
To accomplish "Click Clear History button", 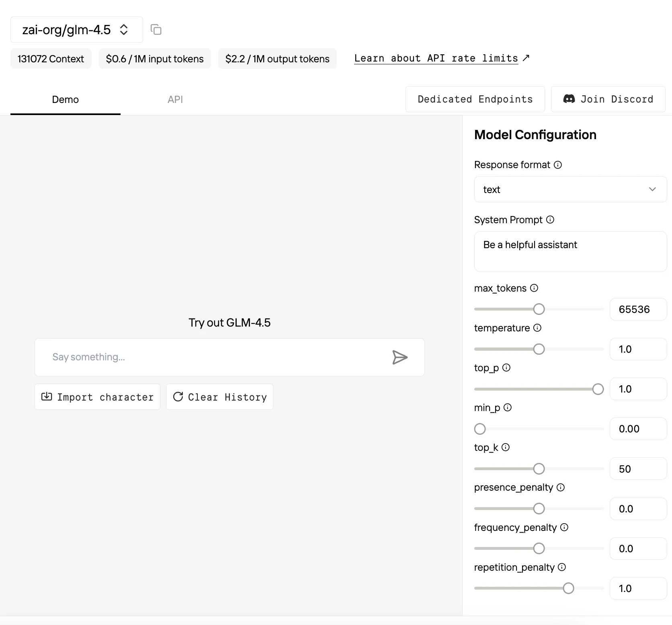I will pyautogui.click(x=219, y=397).
